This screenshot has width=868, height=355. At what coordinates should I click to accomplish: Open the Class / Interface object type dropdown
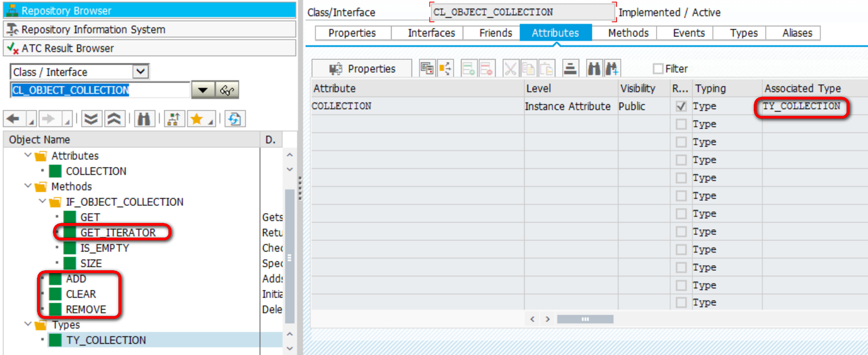(140, 72)
